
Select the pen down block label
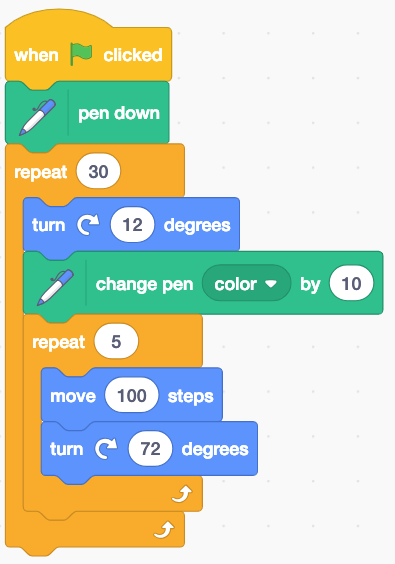(x=119, y=113)
